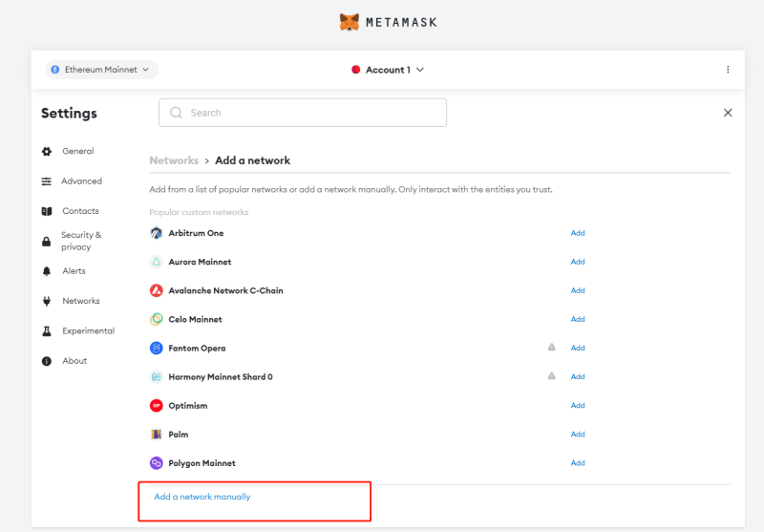Screen dimensions: 764x532
Task: Click the Celo Mainnet network name
Action: [x=195, y=319]
